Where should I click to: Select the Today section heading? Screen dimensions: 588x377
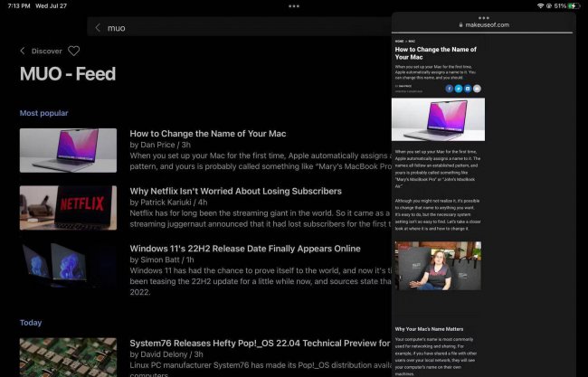(x=31, y=322)
